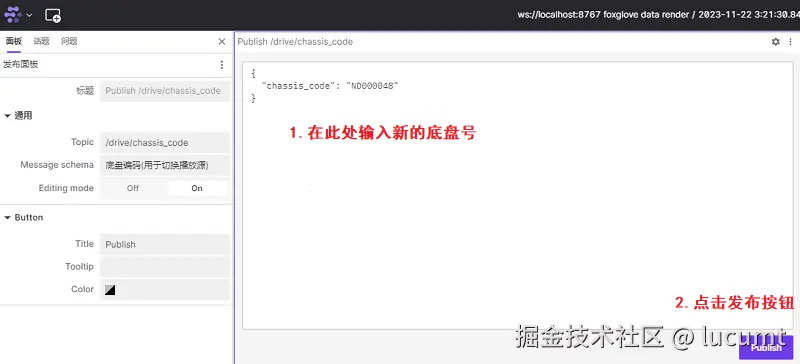Set Editing mode to Off
The image size is (800, 364).
[x=133, y=188]
